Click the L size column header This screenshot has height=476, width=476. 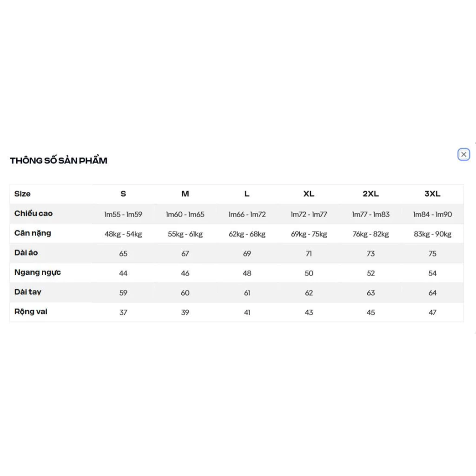pos(247,194)
